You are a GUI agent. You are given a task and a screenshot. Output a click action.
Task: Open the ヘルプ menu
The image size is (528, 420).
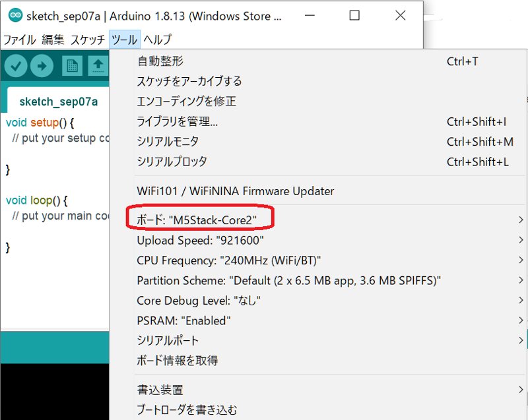157,40
